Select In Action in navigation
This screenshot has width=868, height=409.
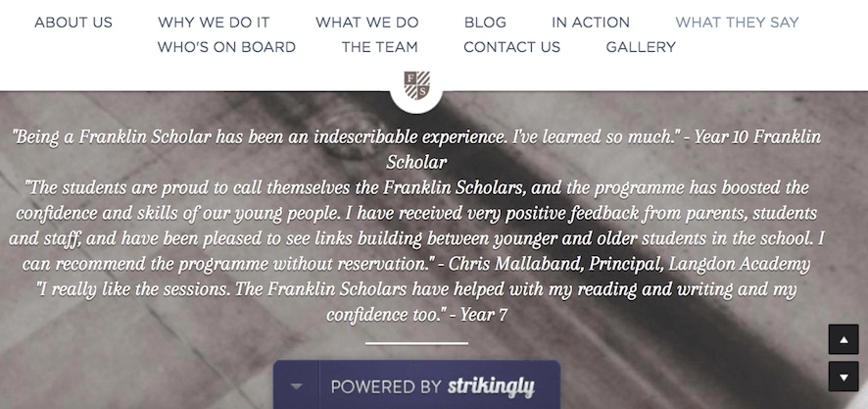coord(591,22)
